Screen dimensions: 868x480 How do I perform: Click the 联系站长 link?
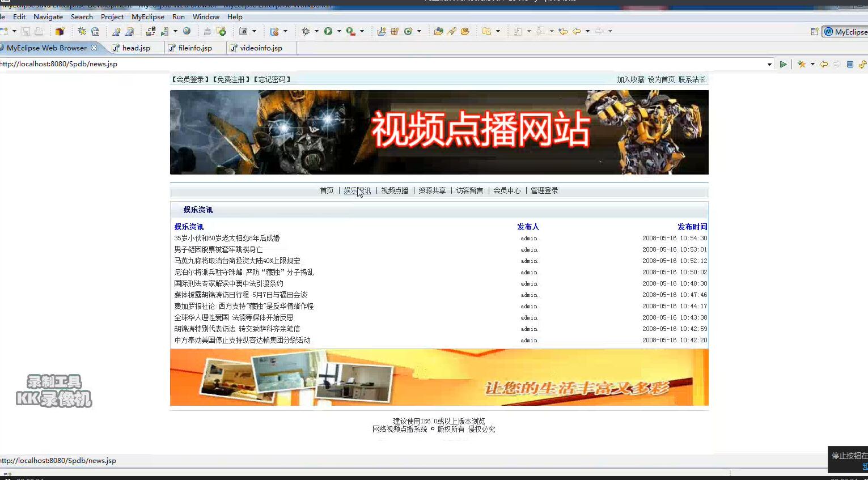point(692,80)
